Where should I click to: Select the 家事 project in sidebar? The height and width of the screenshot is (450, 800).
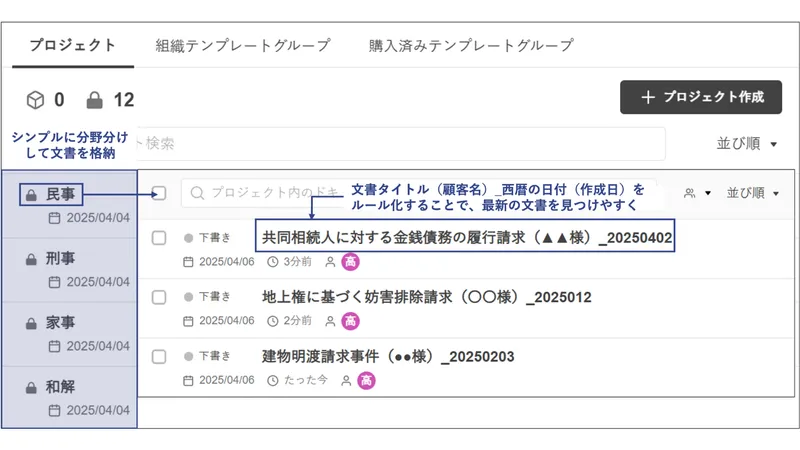pyautogui.click(x=70, y=334)
